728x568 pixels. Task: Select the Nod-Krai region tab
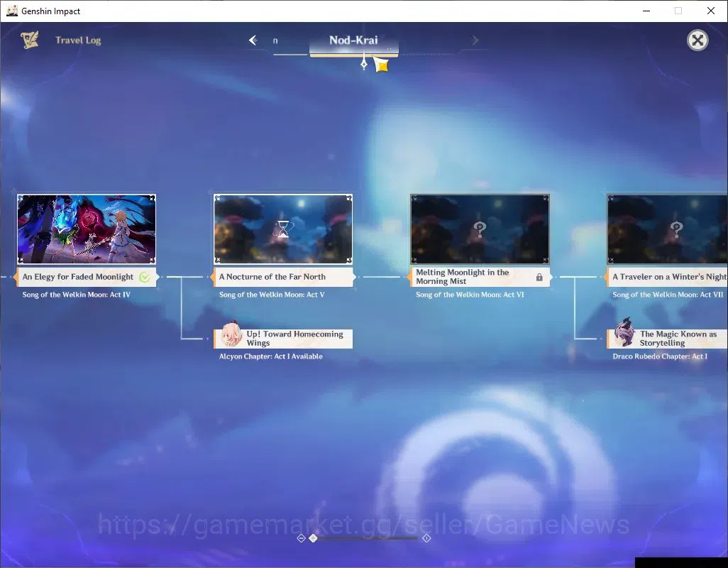click(353, 40)
